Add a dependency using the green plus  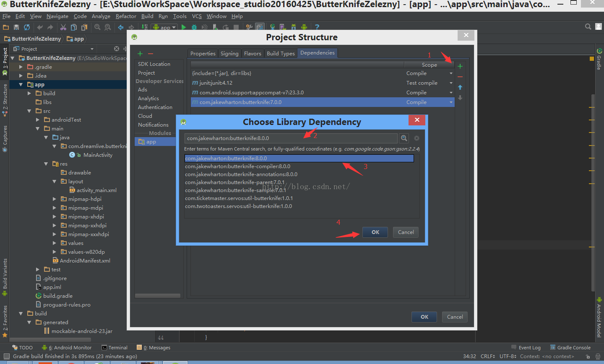click(x=460, y=66)
